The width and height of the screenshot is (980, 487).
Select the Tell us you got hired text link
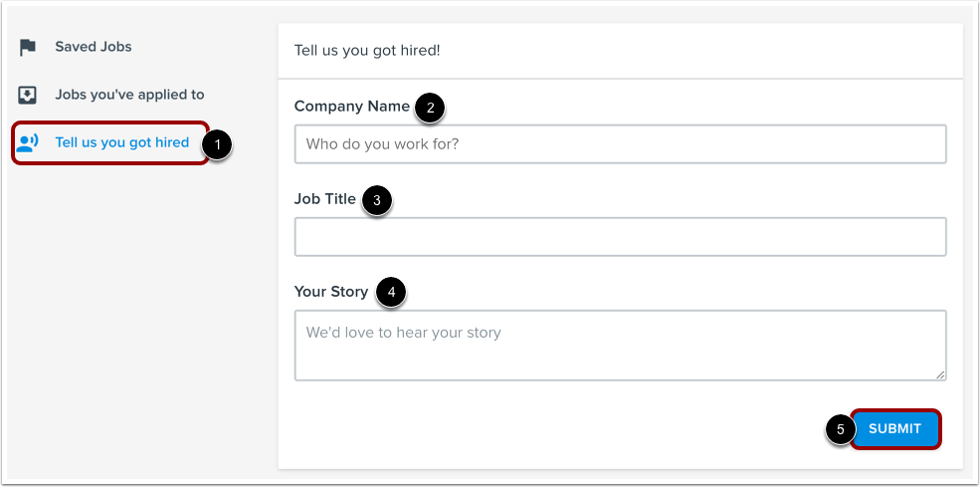tap(121, 142)
